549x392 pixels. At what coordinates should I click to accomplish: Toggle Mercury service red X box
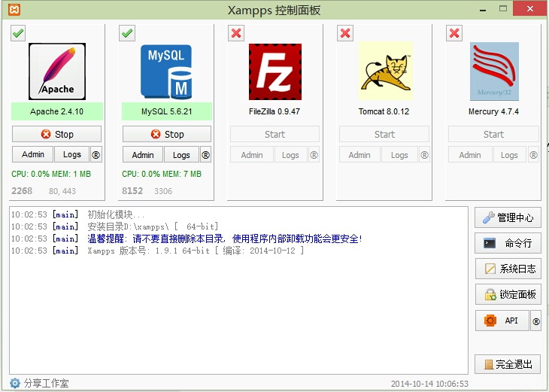454,33
